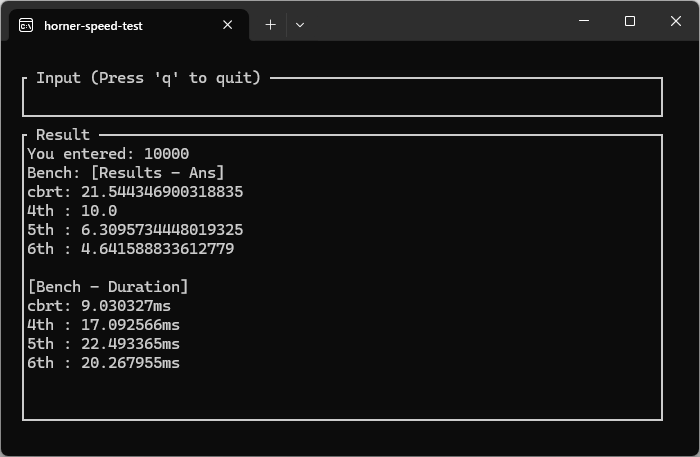Viewport: 700px width, 457px height.
Task: Click the 5th duration 22.493365ms
Action: coord(130,344)
